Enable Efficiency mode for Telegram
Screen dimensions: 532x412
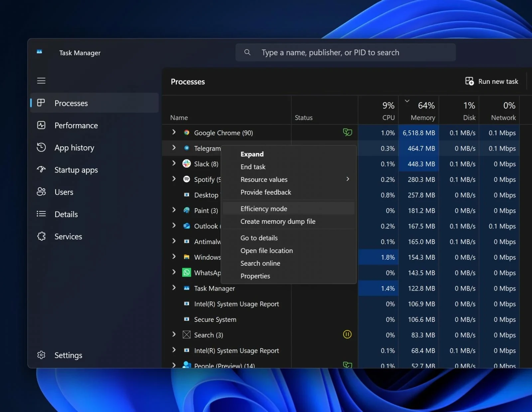click(x=264, y=208)
